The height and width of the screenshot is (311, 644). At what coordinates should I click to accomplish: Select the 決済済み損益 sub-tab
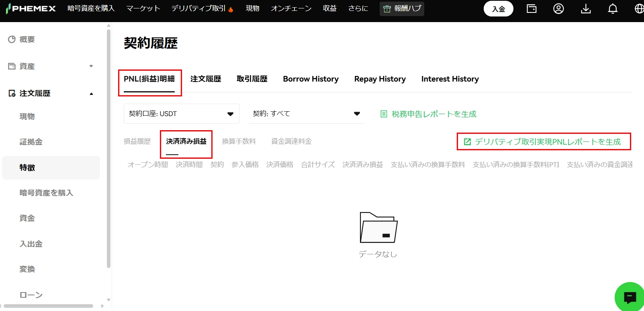[x=186, y=141]
